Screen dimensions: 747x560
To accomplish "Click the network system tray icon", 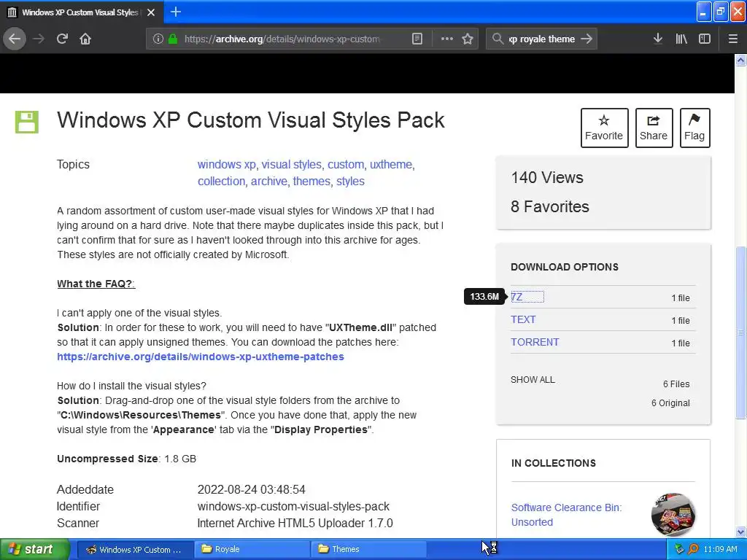I will 679,550.
